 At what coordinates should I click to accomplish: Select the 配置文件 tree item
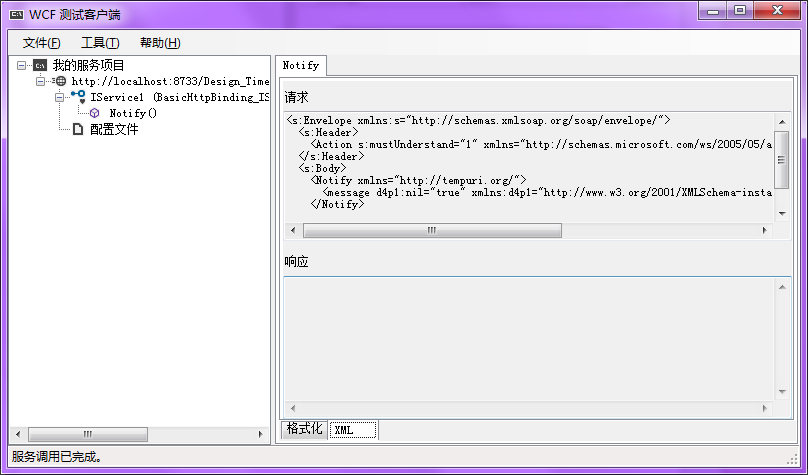114,129
